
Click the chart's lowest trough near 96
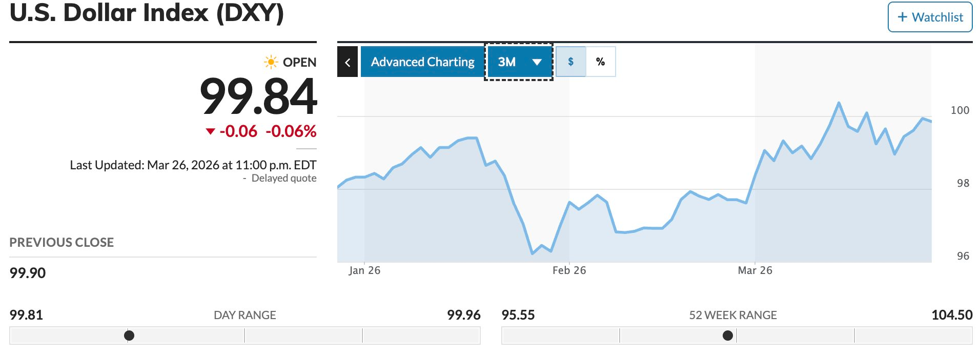[533, 253]
